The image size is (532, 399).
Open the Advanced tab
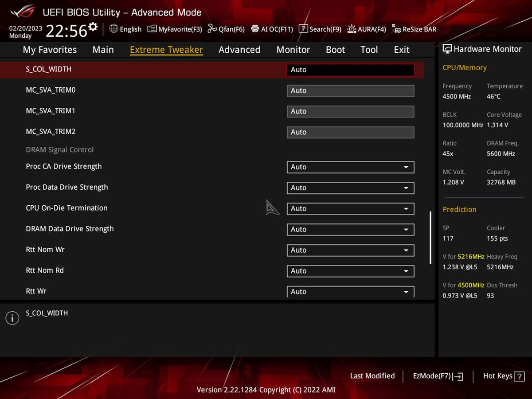coord(239,50)
